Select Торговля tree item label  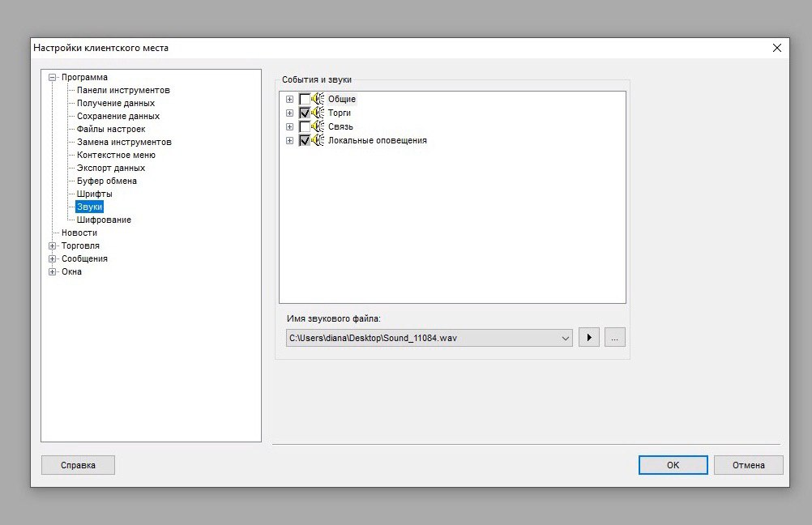point(80,245)
